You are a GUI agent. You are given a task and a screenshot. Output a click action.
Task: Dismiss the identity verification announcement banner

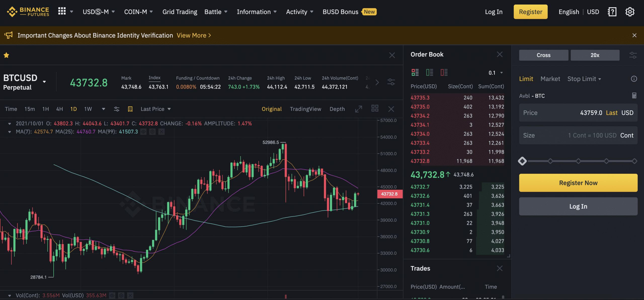[634, 35]
